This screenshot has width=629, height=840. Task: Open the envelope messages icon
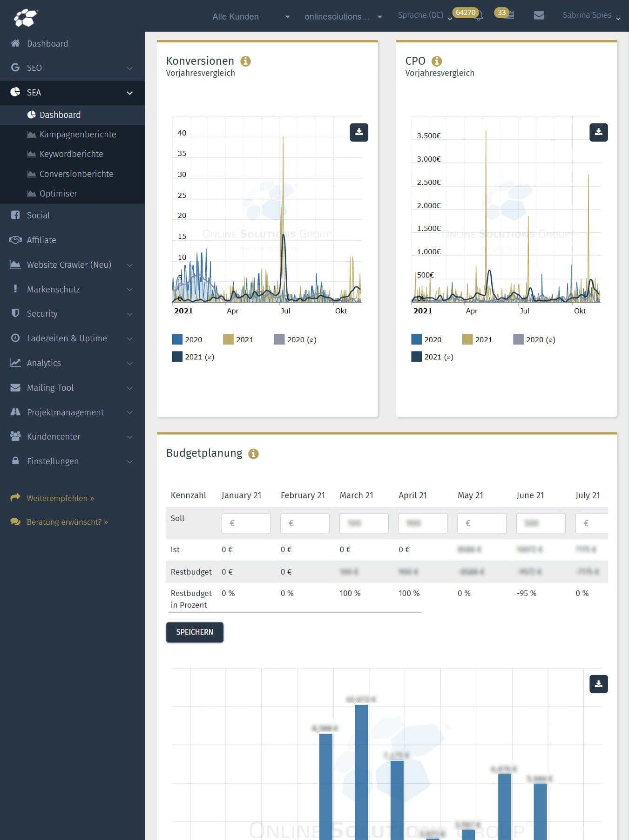539,15
